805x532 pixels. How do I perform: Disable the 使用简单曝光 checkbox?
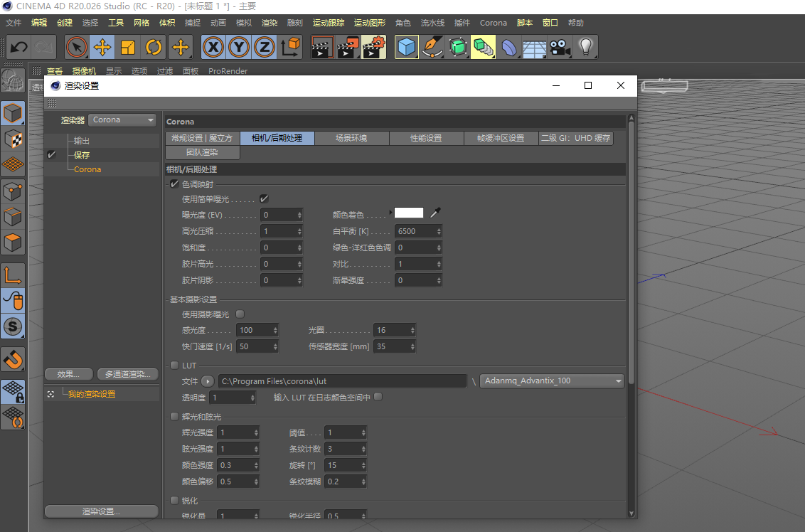click(x=264, y=199)
